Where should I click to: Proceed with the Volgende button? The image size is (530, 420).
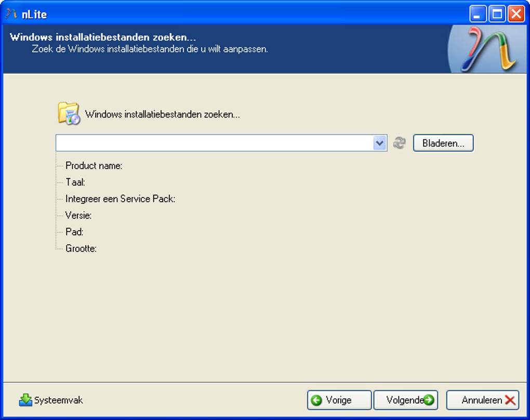[x=406, y=400]
